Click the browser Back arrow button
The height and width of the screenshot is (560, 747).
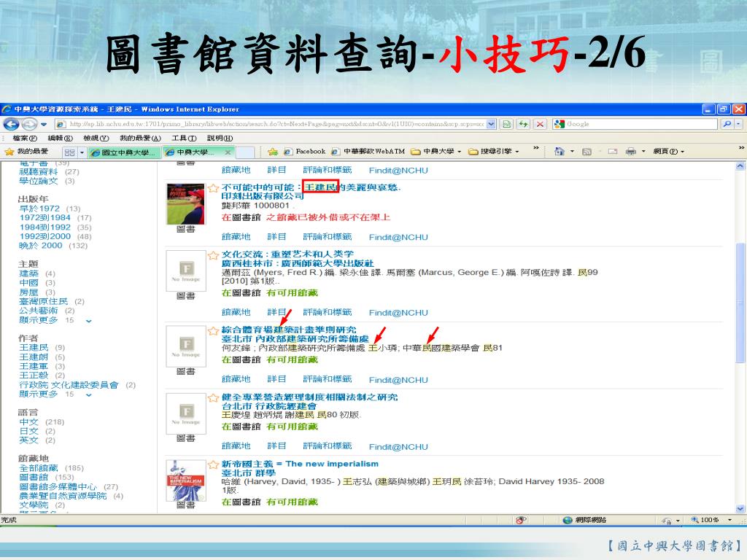pyautogui.click(x=12, y=124)
